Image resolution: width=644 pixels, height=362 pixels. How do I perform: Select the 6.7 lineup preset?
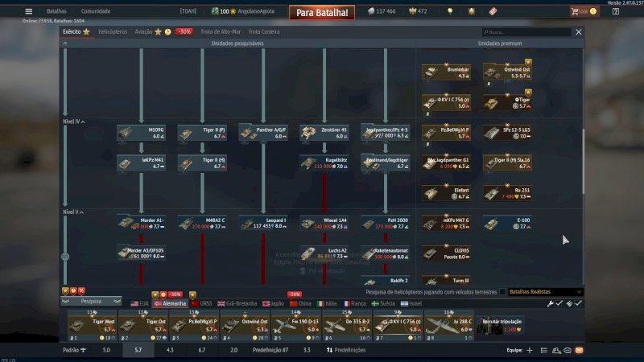click(202, 350)
